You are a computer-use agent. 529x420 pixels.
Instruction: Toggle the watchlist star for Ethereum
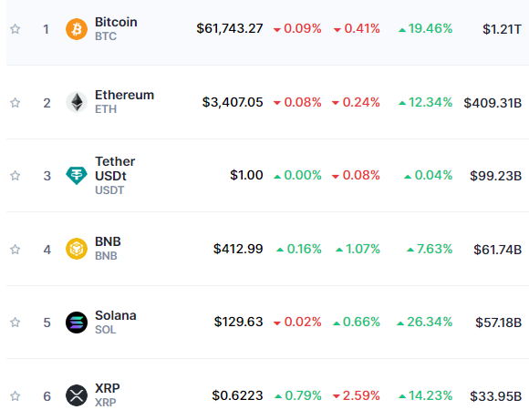15,102
